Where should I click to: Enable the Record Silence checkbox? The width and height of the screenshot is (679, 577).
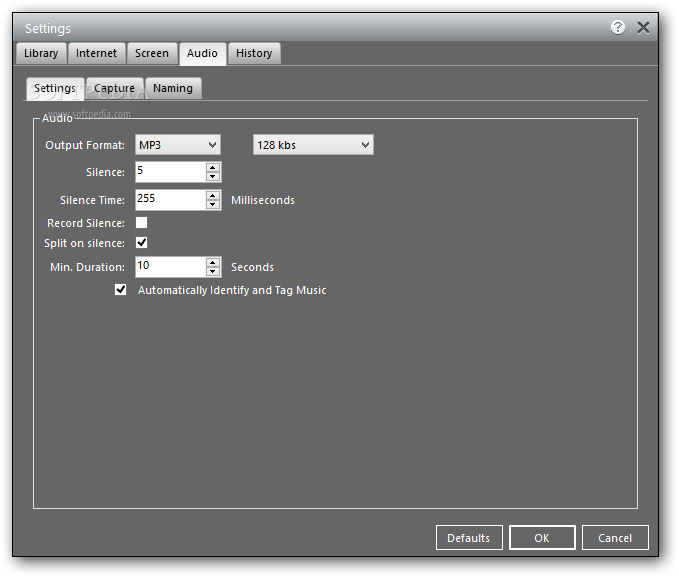coord(142,223)
